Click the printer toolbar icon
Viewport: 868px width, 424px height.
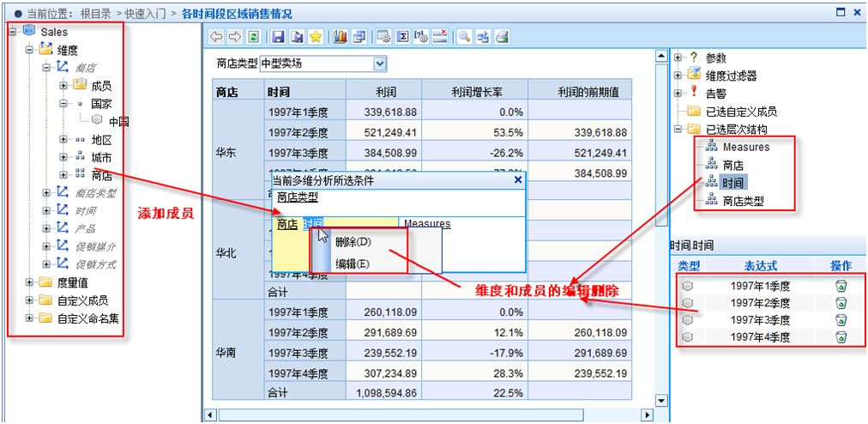point(502,37)
